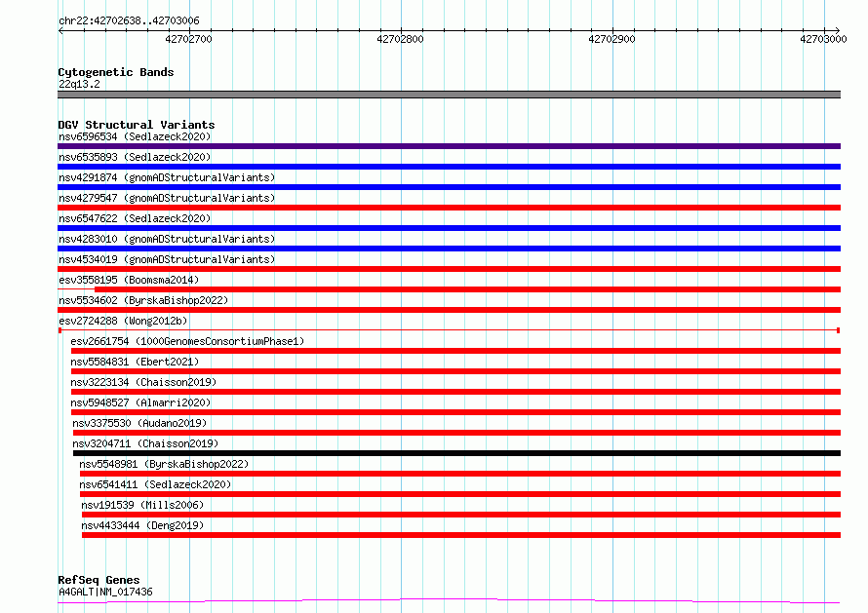
Task: Click the red bar under nsv5584831
Action: click(455, 371)
